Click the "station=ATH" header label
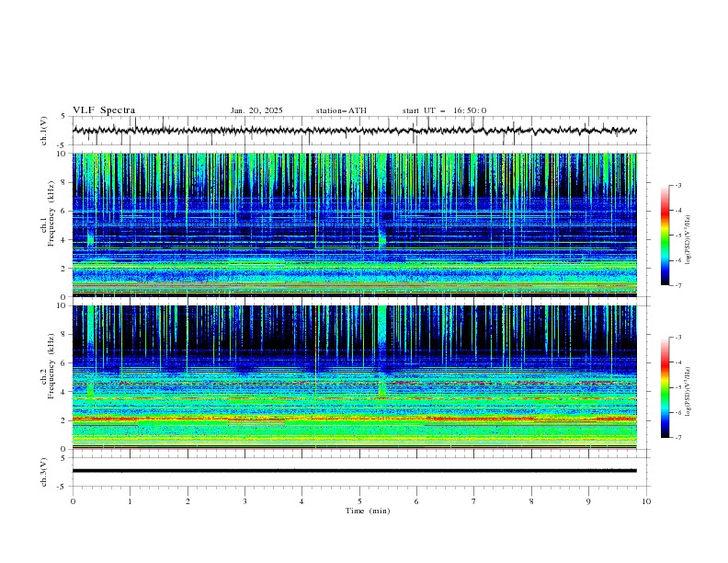Viewport: 728px width, 563px height. (341, 110)
